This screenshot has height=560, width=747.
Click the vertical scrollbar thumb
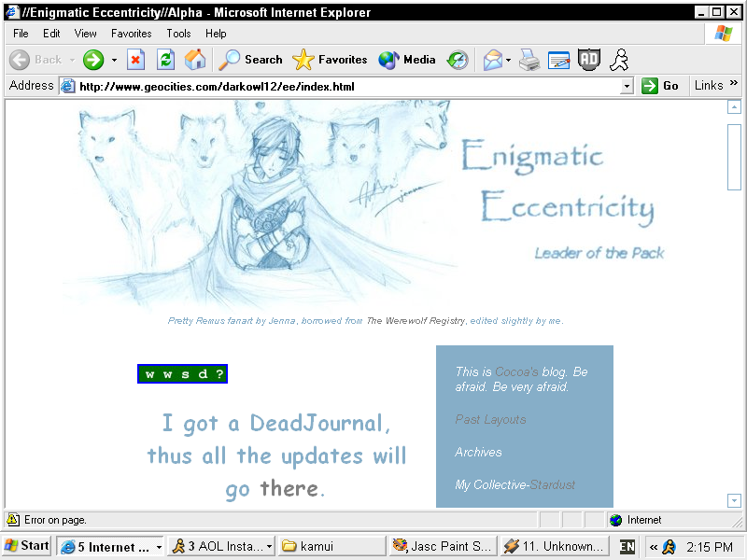coord(734,157)
